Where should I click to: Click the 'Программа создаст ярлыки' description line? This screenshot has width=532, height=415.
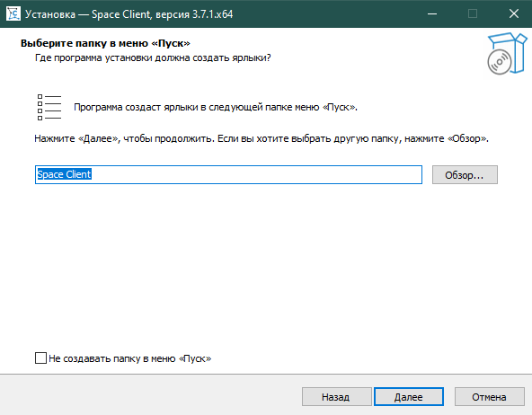(216, 108)
